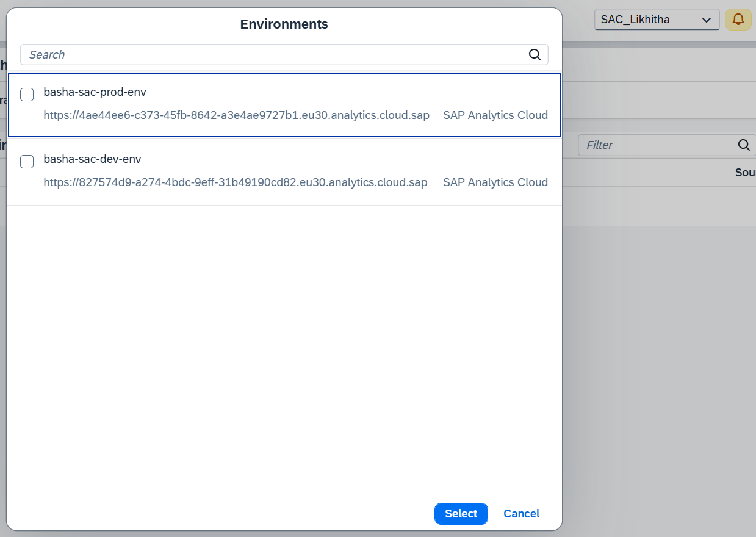
Task: Select the basha-sac-prod-env list entry name
Action: [x=95, y=92]
